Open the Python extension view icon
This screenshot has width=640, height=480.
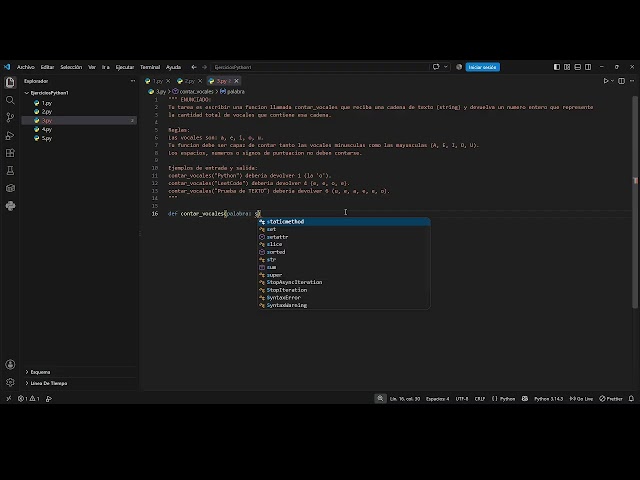[x=10, y=206]
